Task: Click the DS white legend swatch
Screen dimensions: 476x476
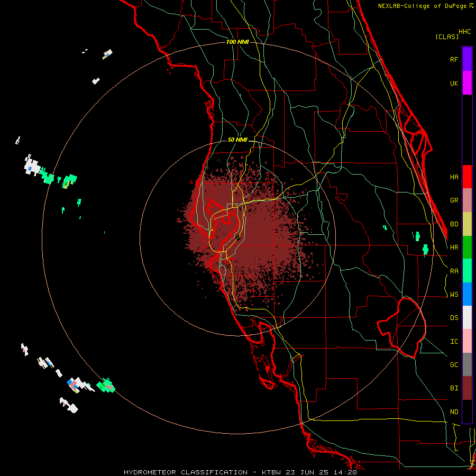Action: 467,317
